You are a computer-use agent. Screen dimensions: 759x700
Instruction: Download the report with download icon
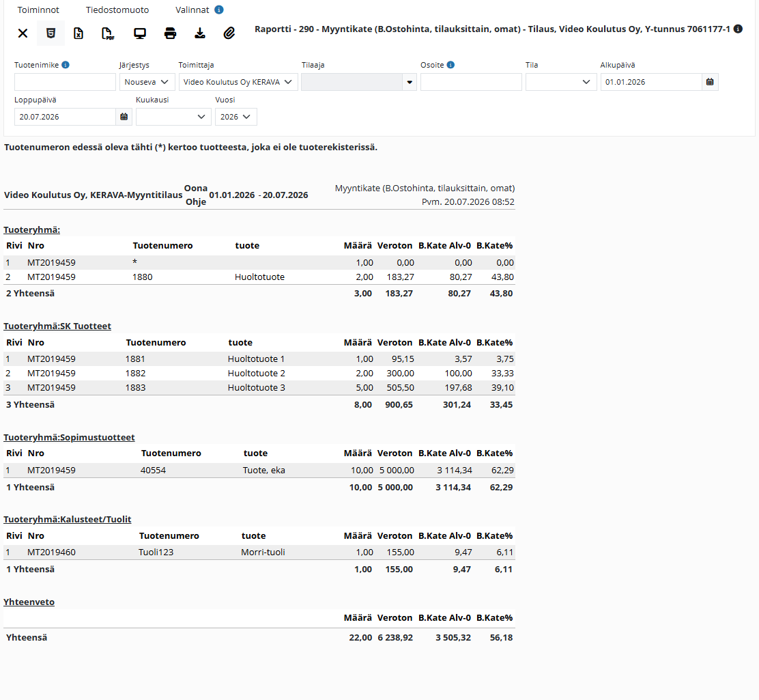[x=199, y=33]
